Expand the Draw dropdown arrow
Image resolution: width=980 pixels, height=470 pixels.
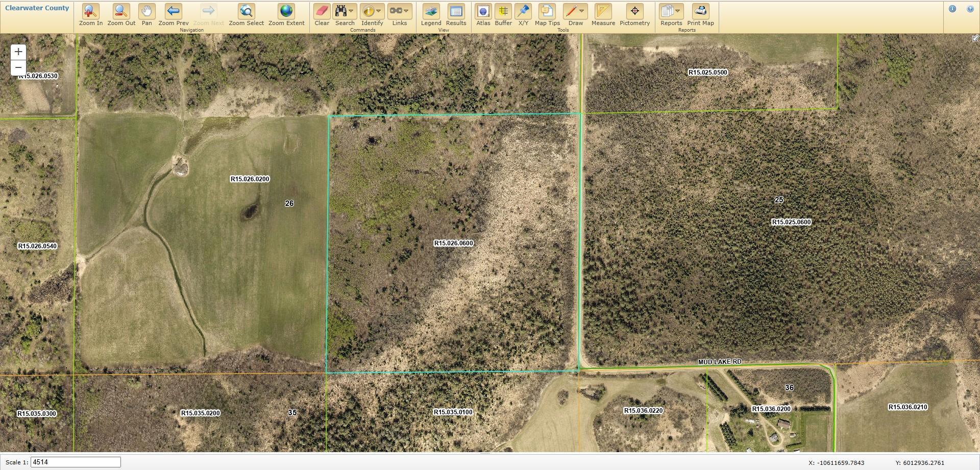tap(581, 11)
